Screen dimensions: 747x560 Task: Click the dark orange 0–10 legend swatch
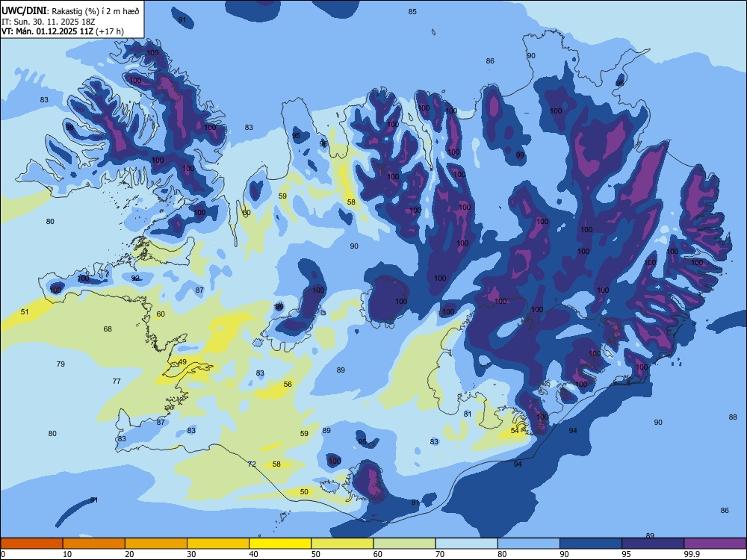tap(31, 544)
